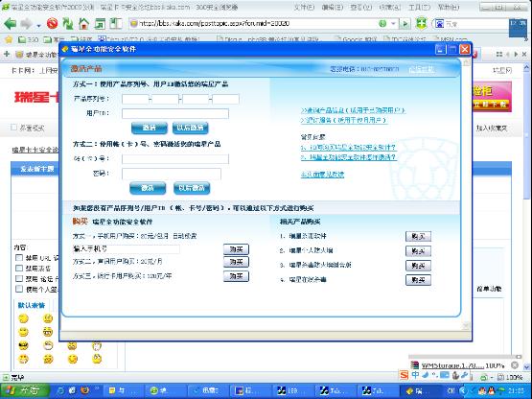Tick the 兼容模式 checkbox on the page
The image size is (532, 399).
tap(13, 128)
